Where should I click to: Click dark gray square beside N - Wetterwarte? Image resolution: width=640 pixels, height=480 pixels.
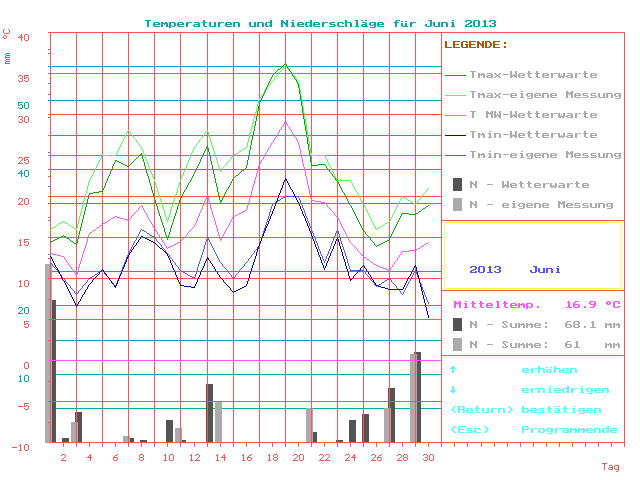coord(457,184)
